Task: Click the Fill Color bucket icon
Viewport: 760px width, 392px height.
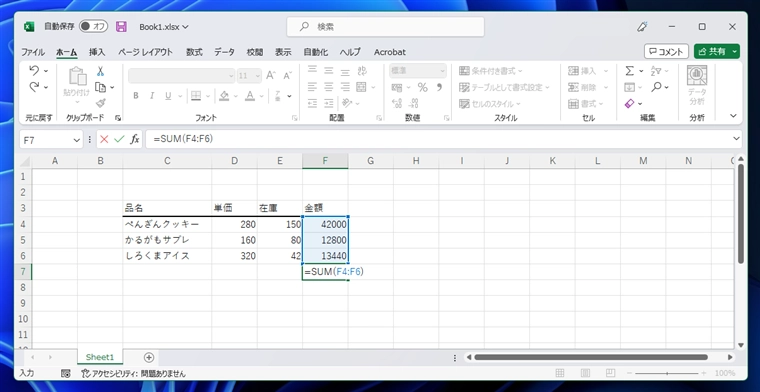Action: tap(224, 95)
